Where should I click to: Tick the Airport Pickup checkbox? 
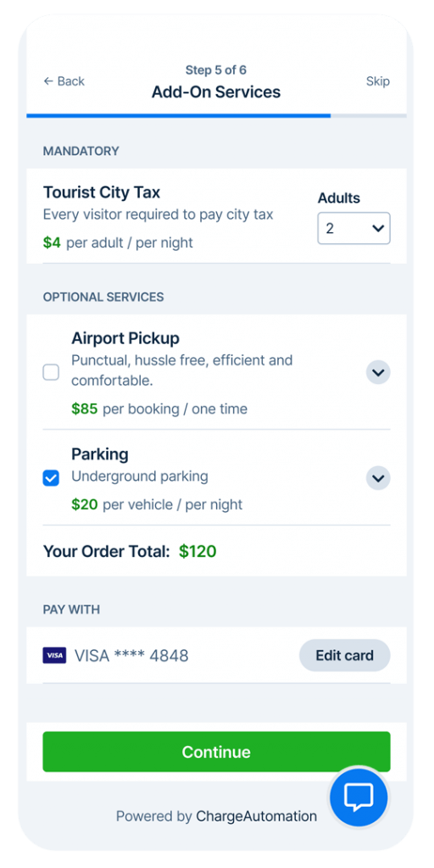point(51,373)
